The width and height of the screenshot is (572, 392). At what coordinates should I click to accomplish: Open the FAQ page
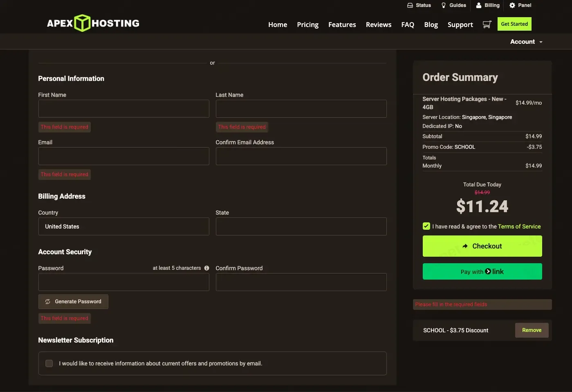point(408,25)
